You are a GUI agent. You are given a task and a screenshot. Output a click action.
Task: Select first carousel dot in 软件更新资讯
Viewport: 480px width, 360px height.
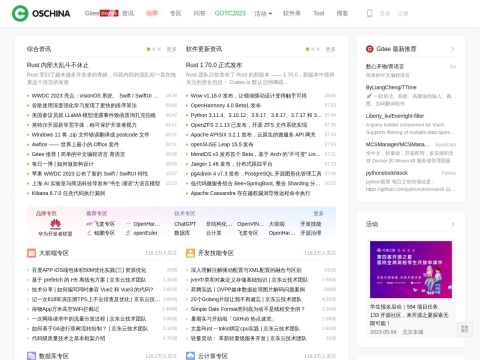[x=307, y=49]
